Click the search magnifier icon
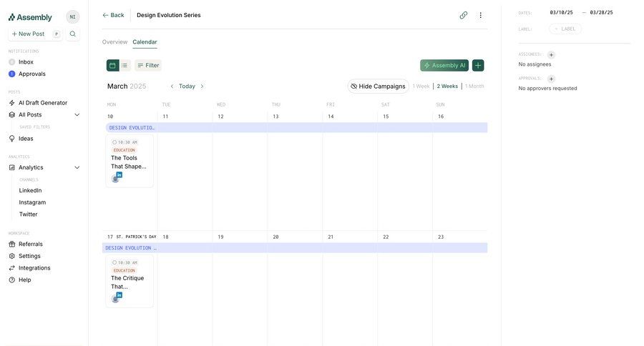Viewport: 644px width, 346px height. click(72, 34)
